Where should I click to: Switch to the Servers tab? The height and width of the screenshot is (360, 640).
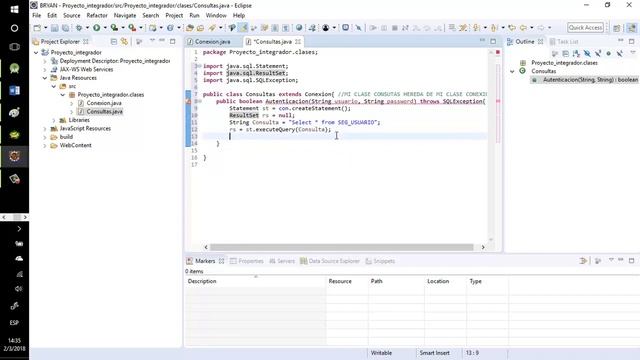282,261
